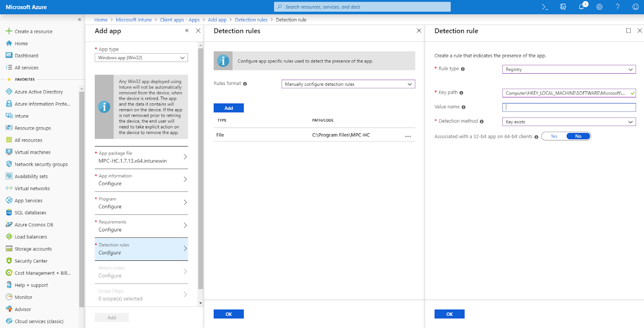Expand App package file section
Image resolution: width=644 pixels, height=328 pixels.
[x=141, y=157]
